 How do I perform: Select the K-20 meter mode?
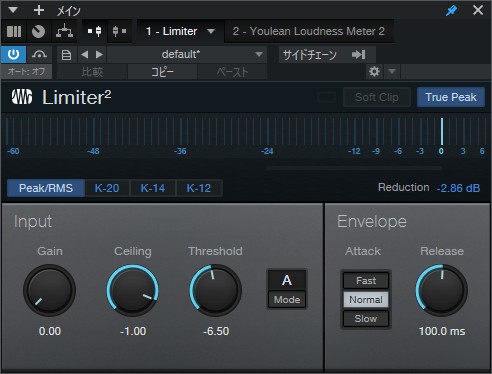[107, 188]
